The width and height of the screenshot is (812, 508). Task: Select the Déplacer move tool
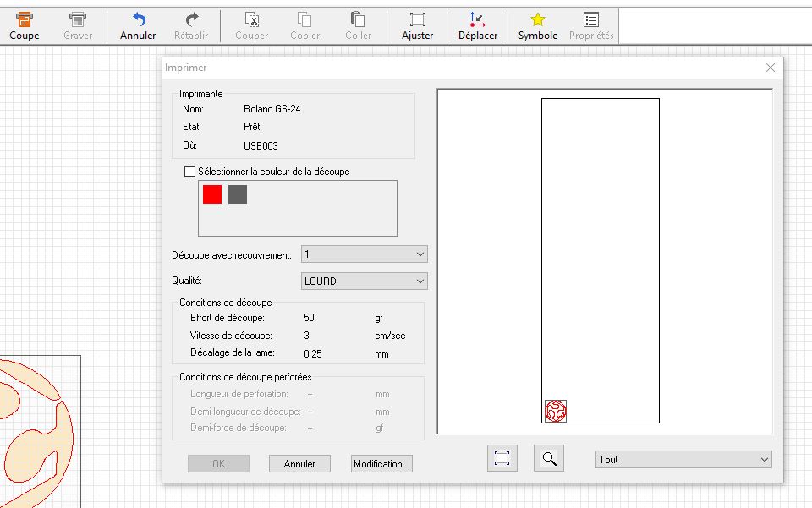point(477,20)
